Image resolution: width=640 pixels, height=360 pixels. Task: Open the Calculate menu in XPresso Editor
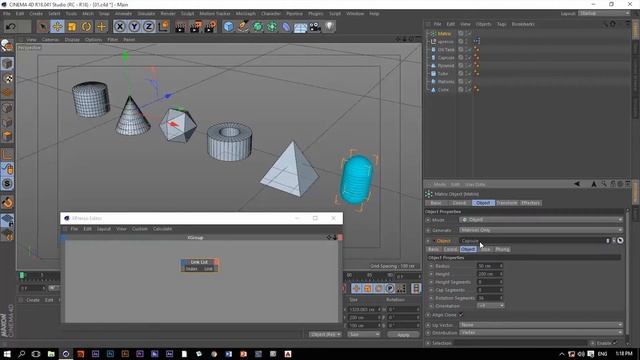point(162,229)
